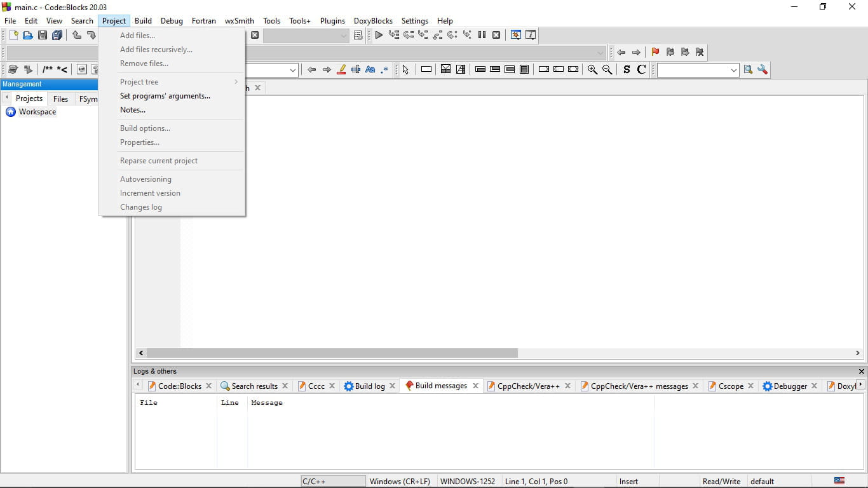
Task: Click the Save file floppy icon
Action: click(43, 36)
